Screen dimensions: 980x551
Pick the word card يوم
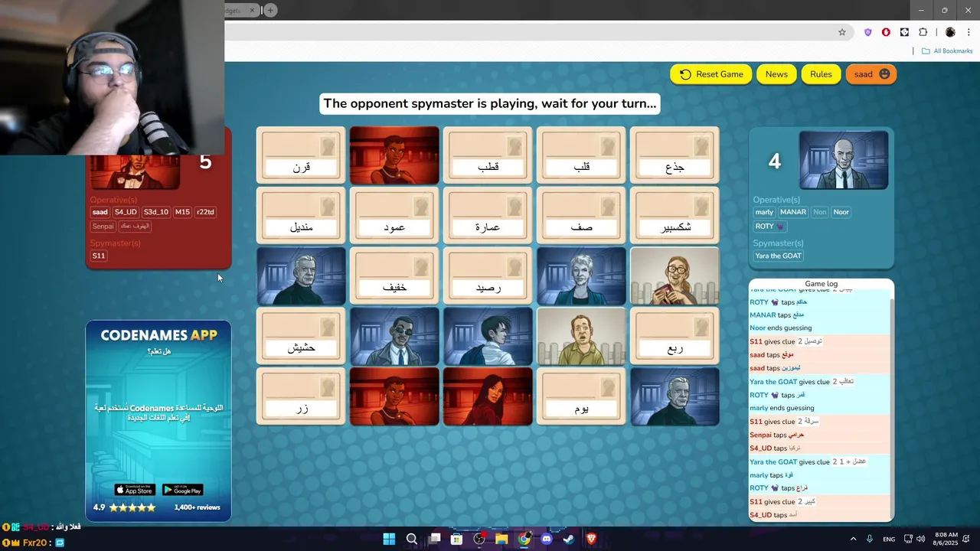pyautogui.click(x=581, y=396)
